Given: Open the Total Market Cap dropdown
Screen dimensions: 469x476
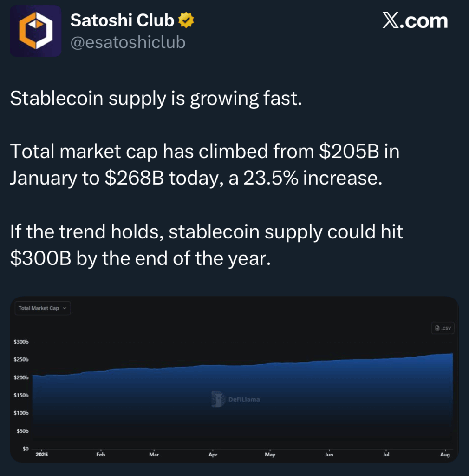Looking at the screenshot, I should 43,308.
